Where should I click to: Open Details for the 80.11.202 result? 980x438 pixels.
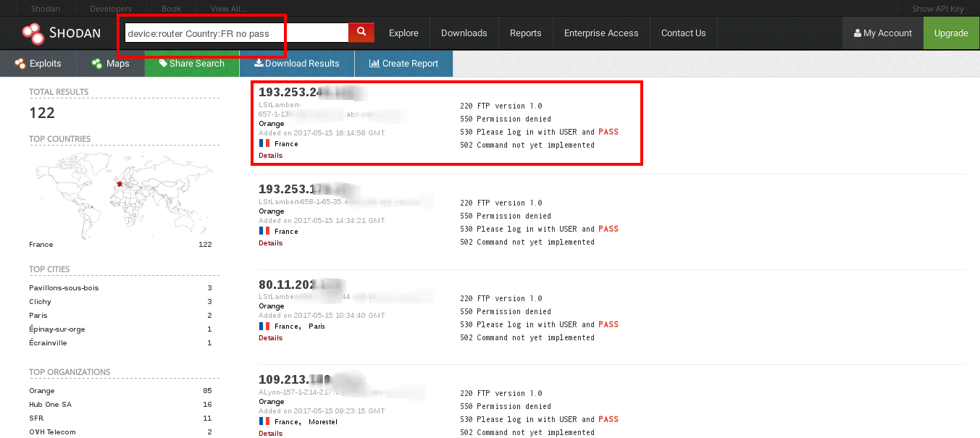[270, 337]
